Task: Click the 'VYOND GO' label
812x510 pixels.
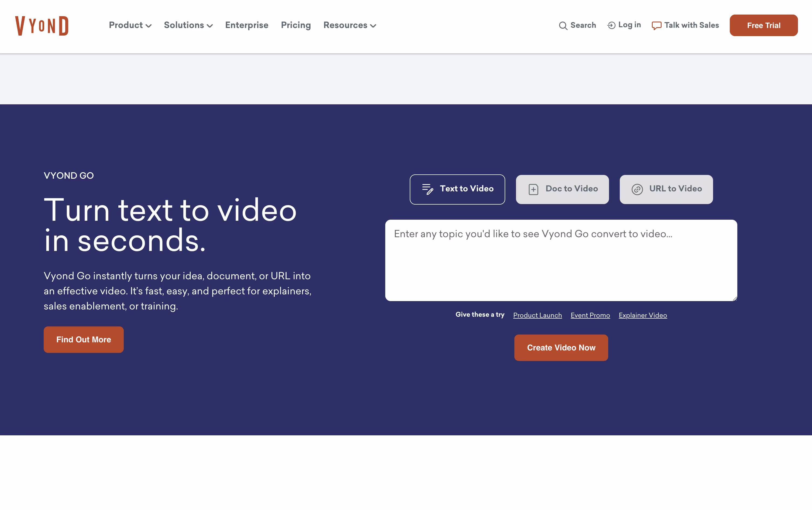Action: coord(69,176)
